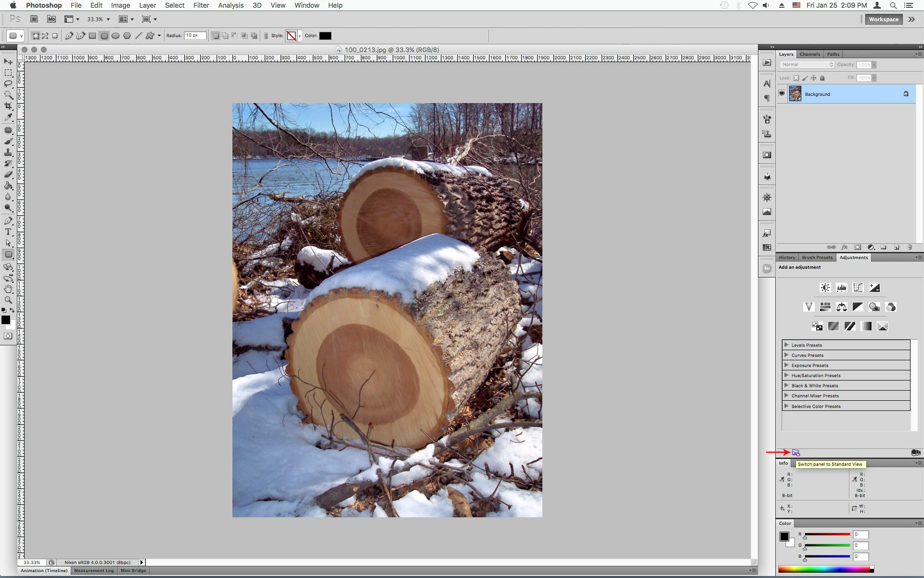The width and height of the screenshot is (924, 578).
Task: Expand Hue/Saturation Presets
Action: pyautogui.click(x=786, y=375)
